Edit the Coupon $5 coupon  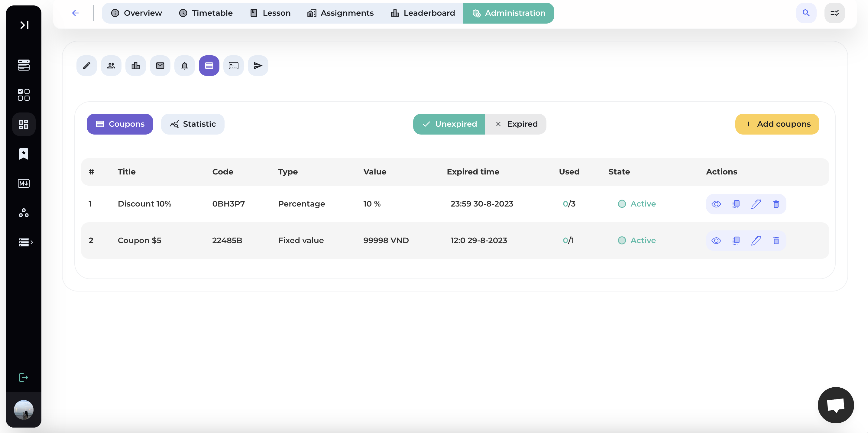click(x=756, y=240)
